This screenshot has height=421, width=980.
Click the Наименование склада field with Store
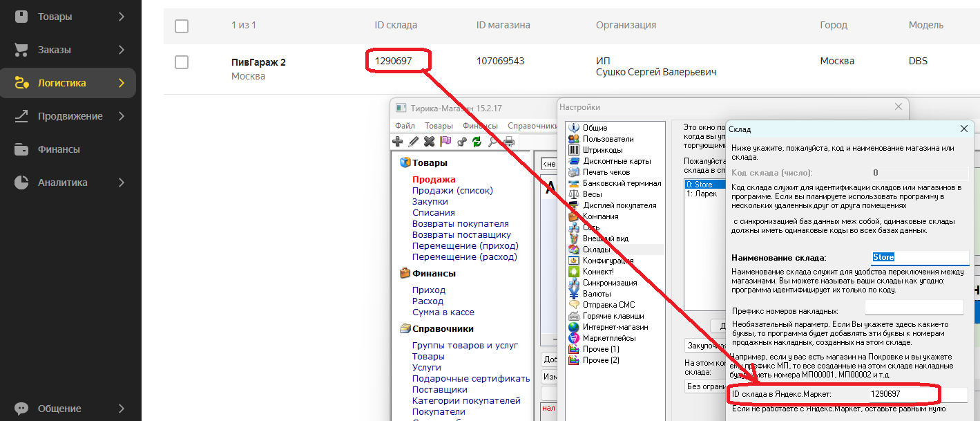click(920, 257)
